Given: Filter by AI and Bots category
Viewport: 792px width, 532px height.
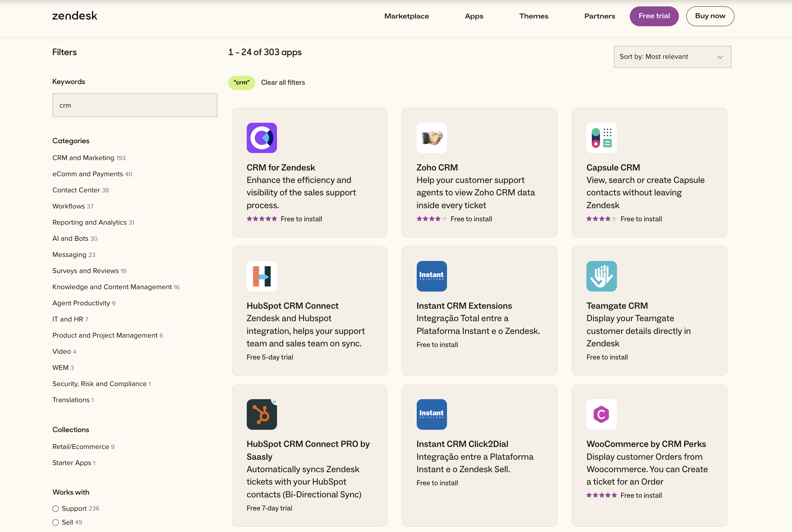Looking at the screenshot, I should point(75,238).
